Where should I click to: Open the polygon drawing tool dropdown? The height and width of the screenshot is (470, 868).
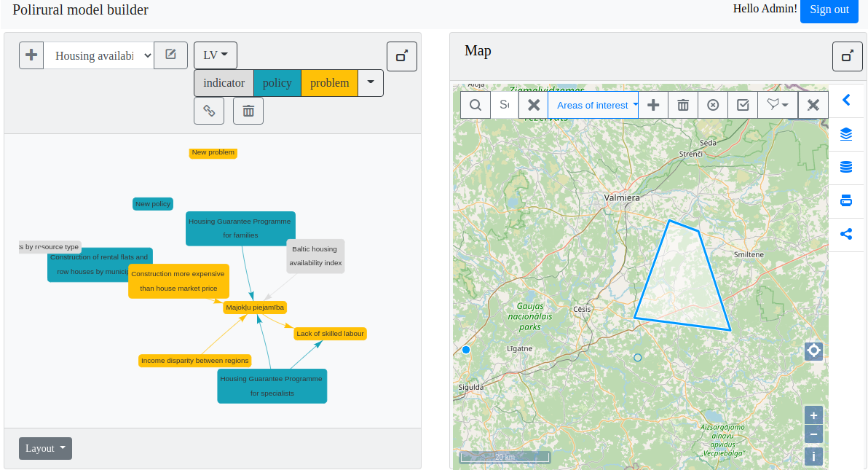pos(778,105)
